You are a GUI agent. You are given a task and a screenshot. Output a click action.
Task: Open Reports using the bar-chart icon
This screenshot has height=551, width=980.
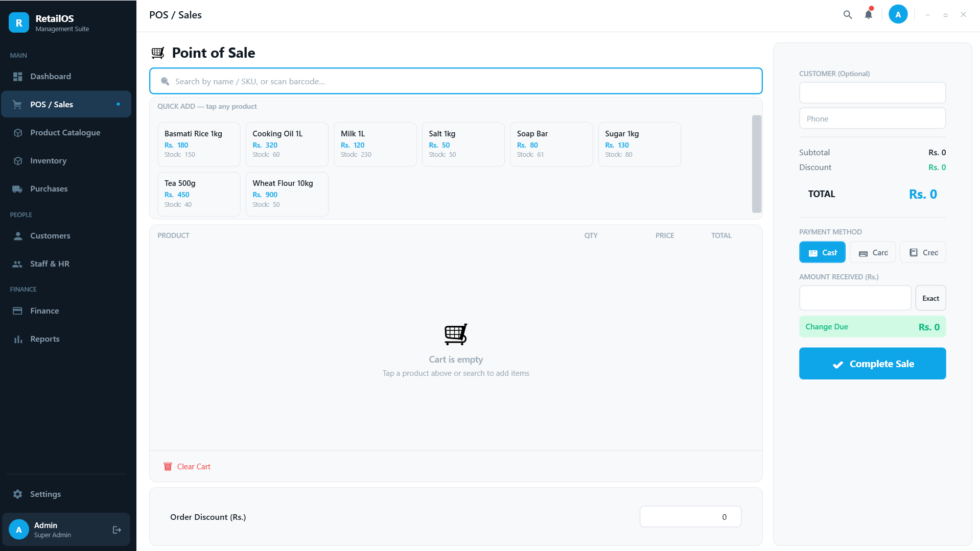point(17,339)
